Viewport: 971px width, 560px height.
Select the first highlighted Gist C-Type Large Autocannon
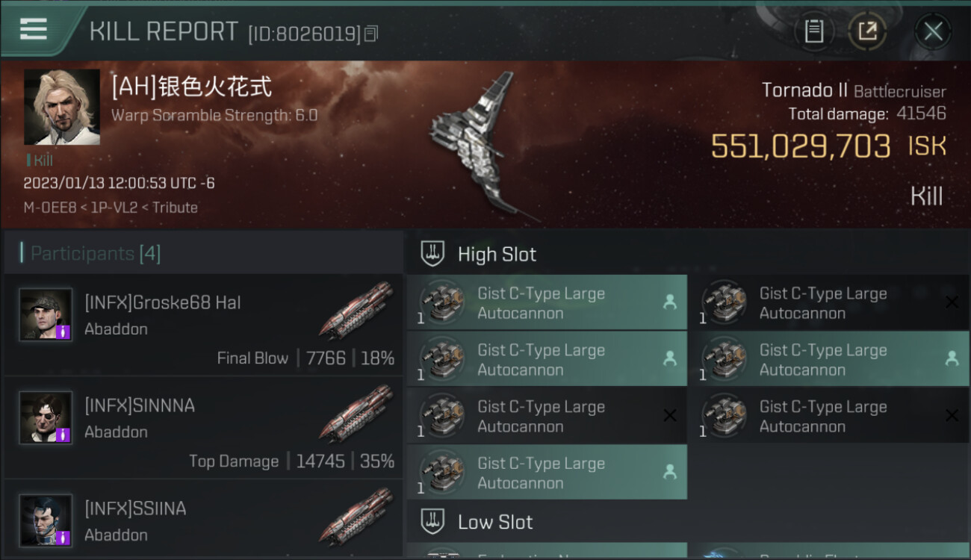tap(547, 302)
